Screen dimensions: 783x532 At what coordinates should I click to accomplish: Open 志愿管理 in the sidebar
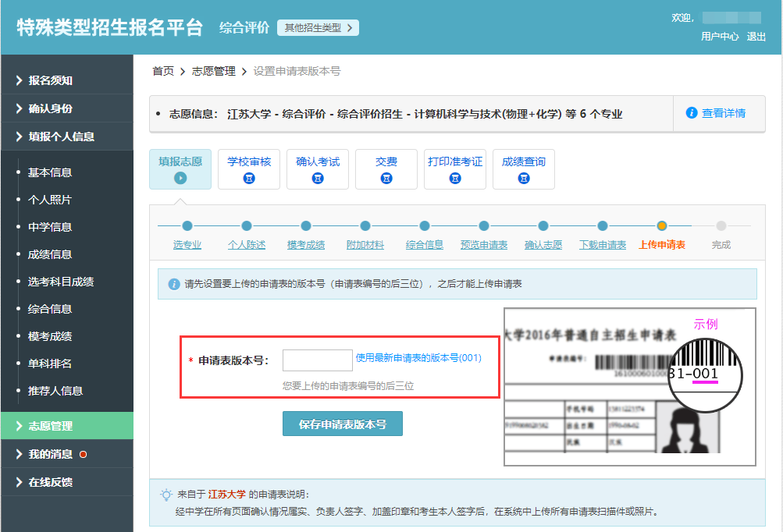click(50, 426)
